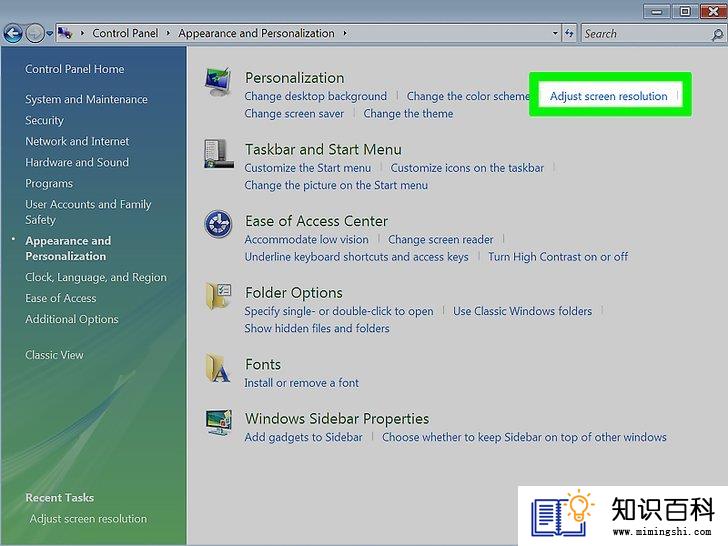
Task: Click Appearance and Personalization breadcrumb
Action: pyautogui.click(x=256, y=33)
